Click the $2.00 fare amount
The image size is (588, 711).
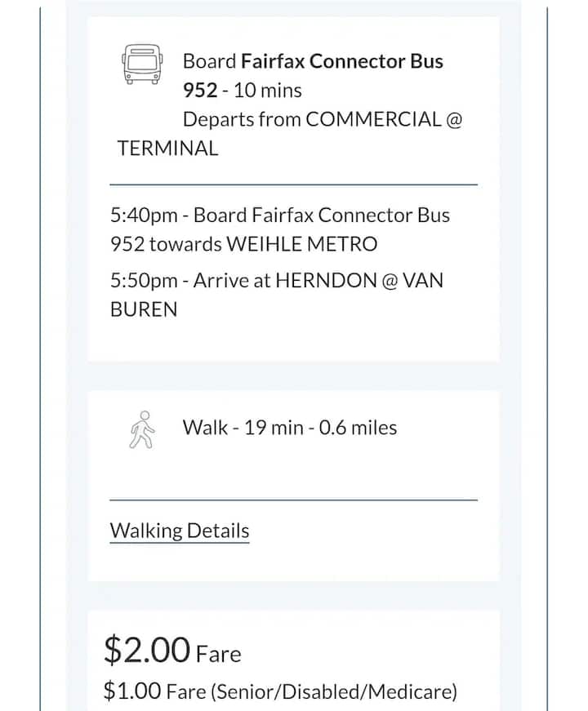[x=147, y=651]
